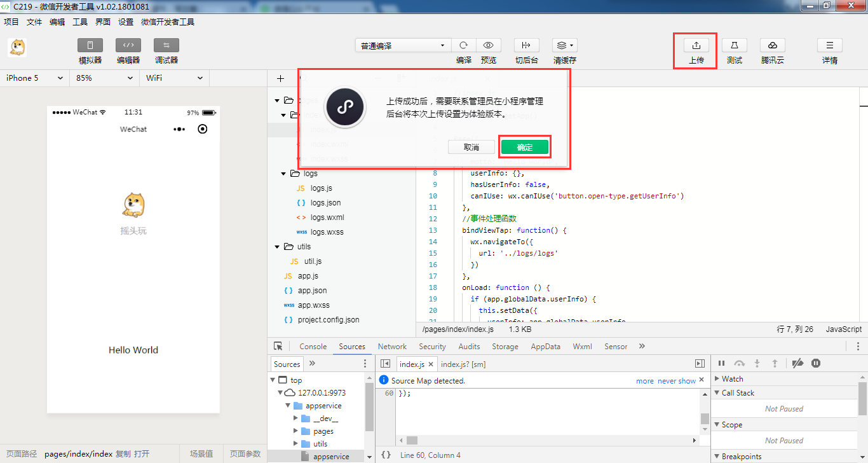Click the 取消 cancel button
868x463 pixels.
tap(471, 147)
